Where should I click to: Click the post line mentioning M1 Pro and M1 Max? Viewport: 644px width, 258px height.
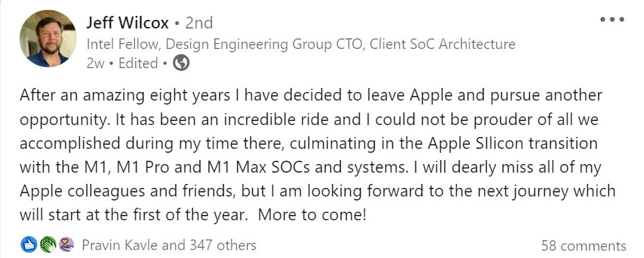tap(310, 167)
